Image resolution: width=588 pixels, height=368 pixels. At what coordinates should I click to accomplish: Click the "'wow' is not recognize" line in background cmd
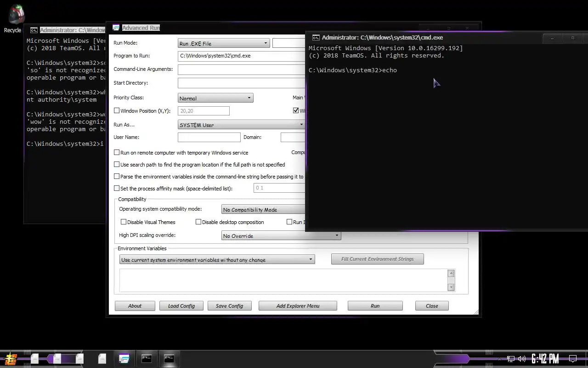[66, 122]
